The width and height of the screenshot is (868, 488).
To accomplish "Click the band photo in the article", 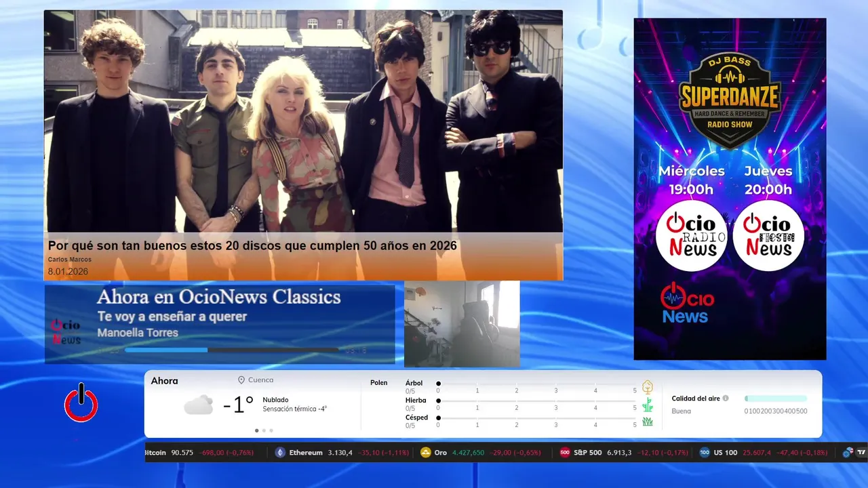I will tap(303, 121).
